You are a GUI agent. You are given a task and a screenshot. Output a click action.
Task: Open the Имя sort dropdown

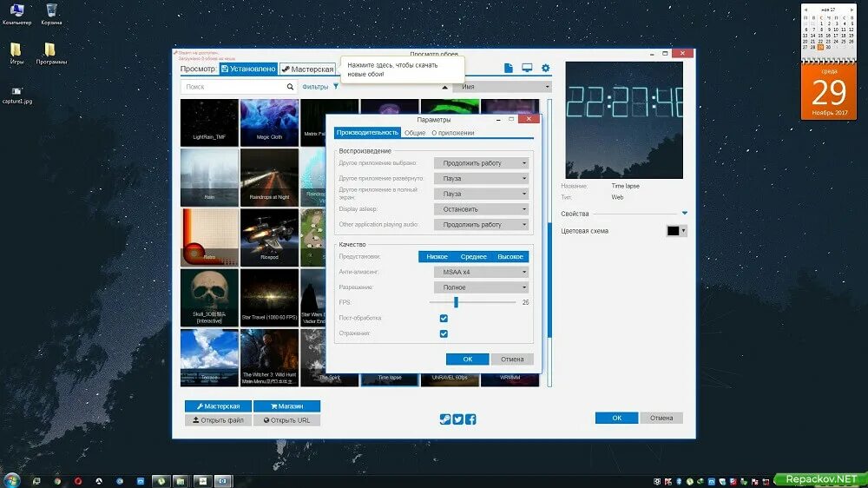point(503,87)
